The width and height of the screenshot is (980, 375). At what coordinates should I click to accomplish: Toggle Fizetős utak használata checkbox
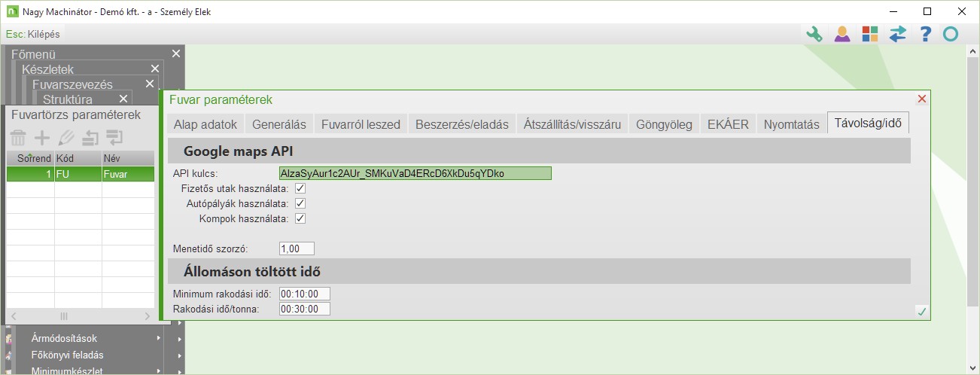coord(300,188)
